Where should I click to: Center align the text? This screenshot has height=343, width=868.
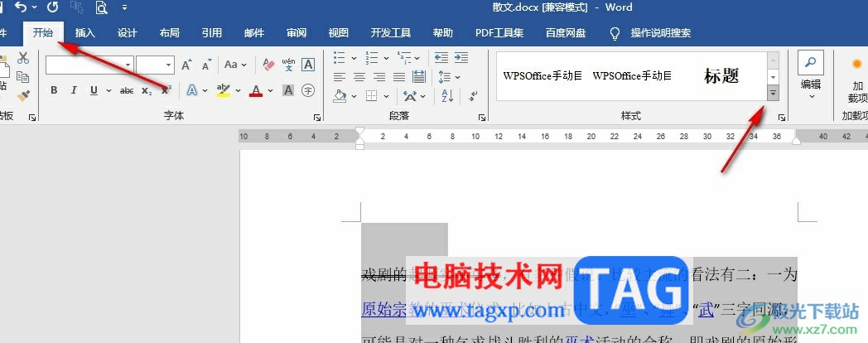[359, 77]
